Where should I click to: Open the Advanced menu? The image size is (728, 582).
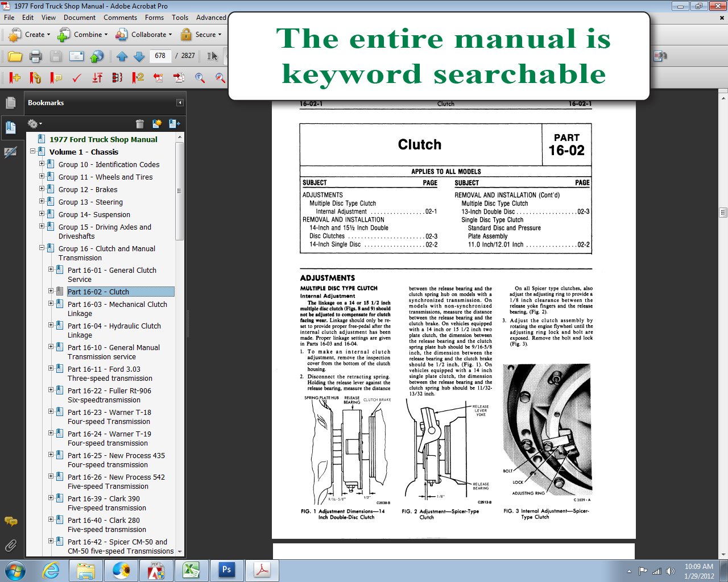tap(211, 18)
